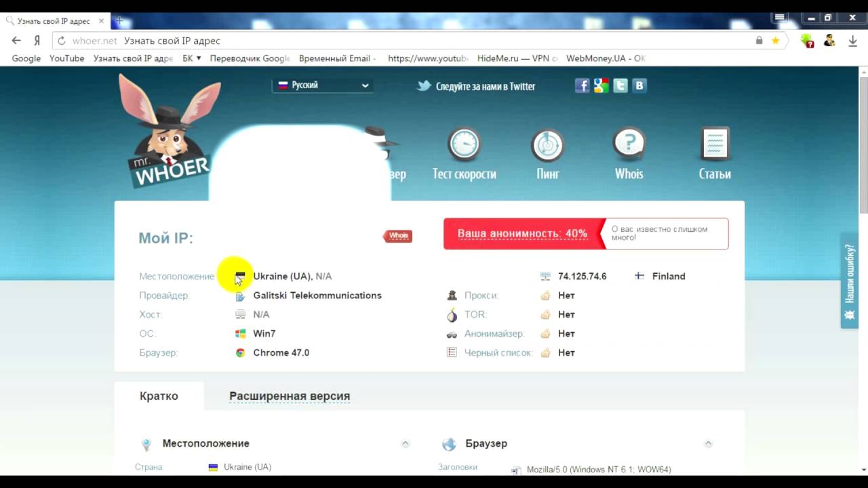This screenshot has width=868, height=488.
Task: Click the Facebook share icon
Action: click(x=582, y=85)
